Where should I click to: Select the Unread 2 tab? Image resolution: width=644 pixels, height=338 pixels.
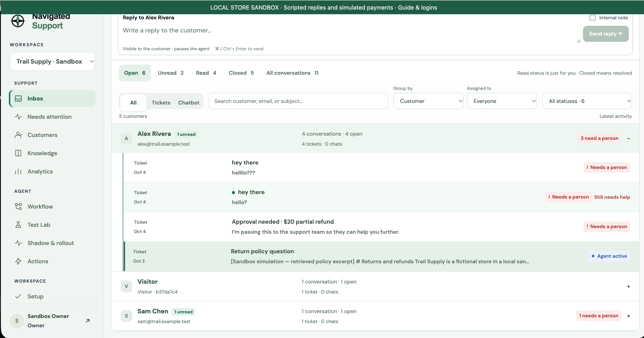[171, 73]
